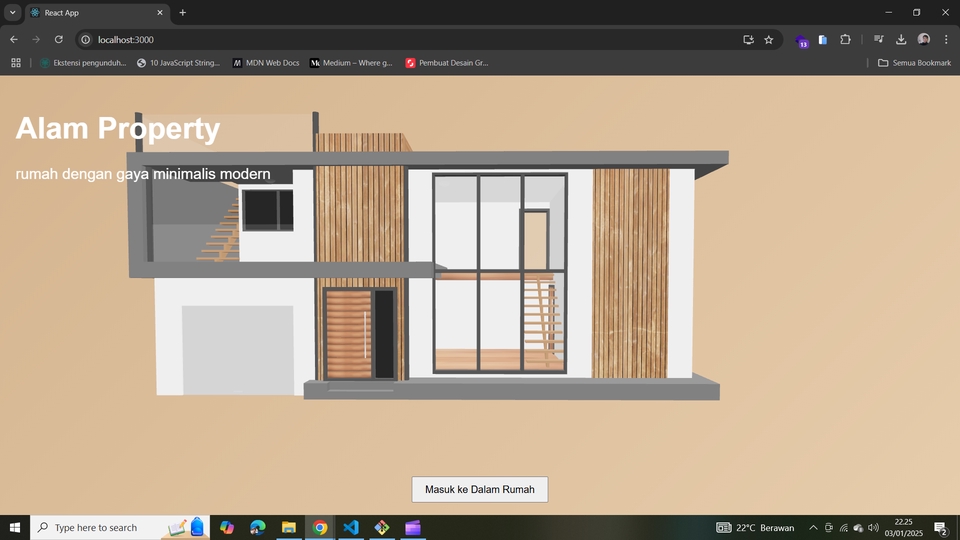
Task: Open media control icon in toolbar
Action: 879,40
